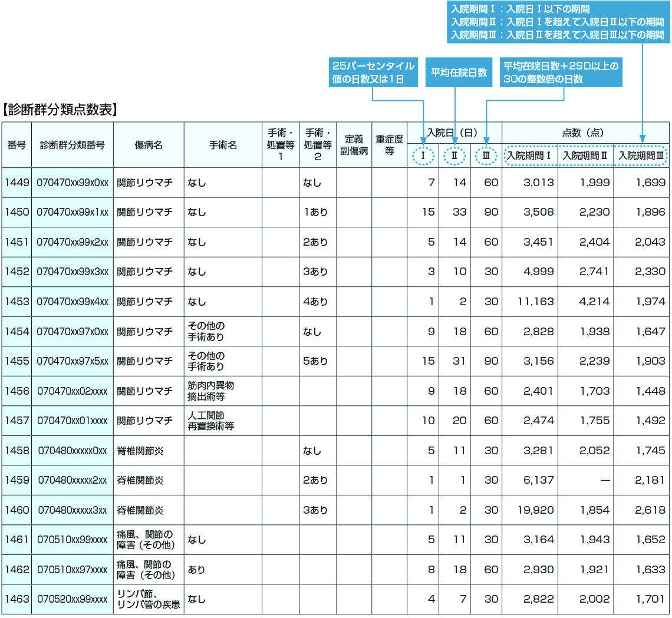Select the 入院期間Ⅲ points column header

pos(641,156)
